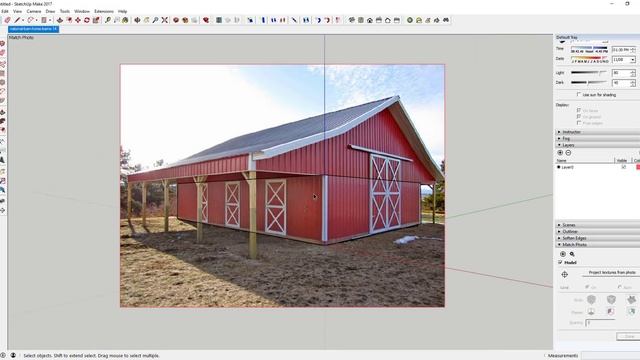Screen dimensions: 640x360
Task: Select the Scale tool
Action: coord(96,20)
